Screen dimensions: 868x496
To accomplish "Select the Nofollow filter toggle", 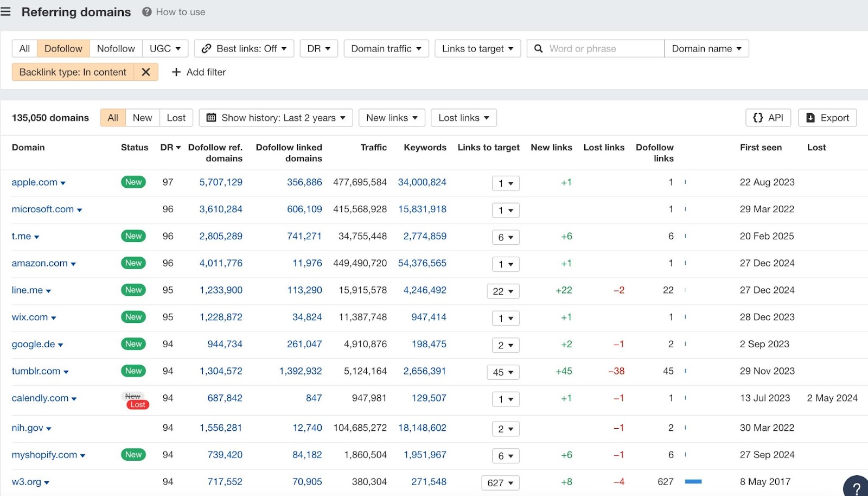I will pyautogui.click(x=116, y=49).
